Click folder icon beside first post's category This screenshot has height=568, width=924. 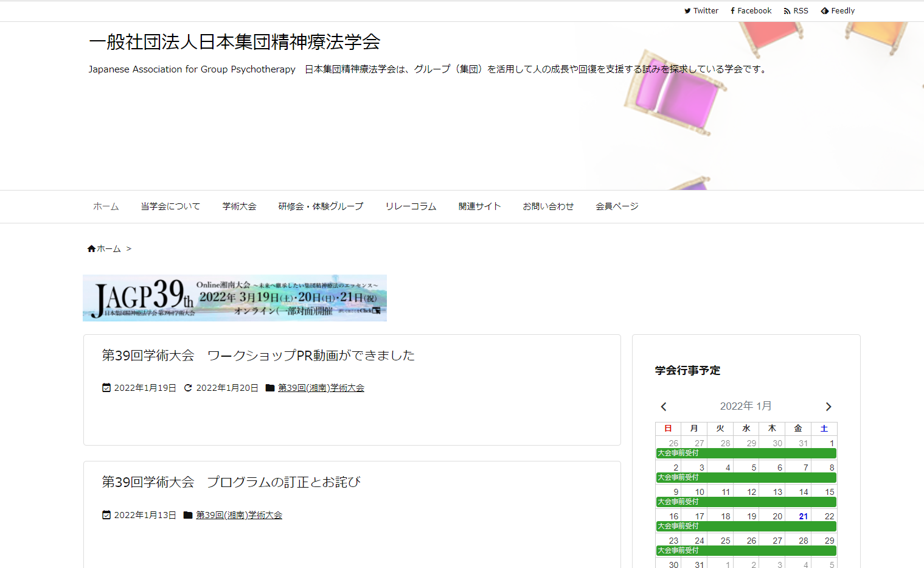[x=270, y=388]
